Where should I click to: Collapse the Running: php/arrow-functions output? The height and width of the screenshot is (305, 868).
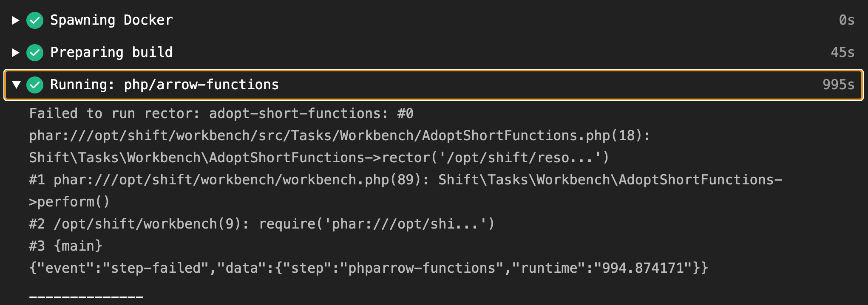[x=15, y=85]
